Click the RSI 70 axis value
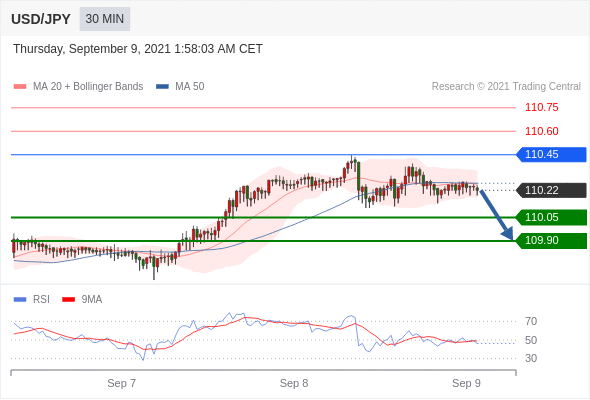590x400 pixels. [x=531, y=321]
